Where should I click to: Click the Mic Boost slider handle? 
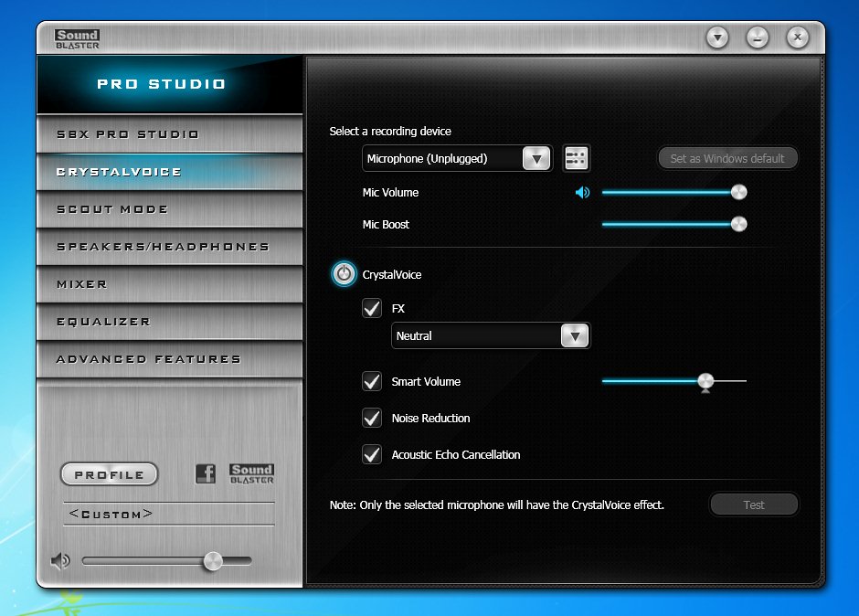(738, 224)
